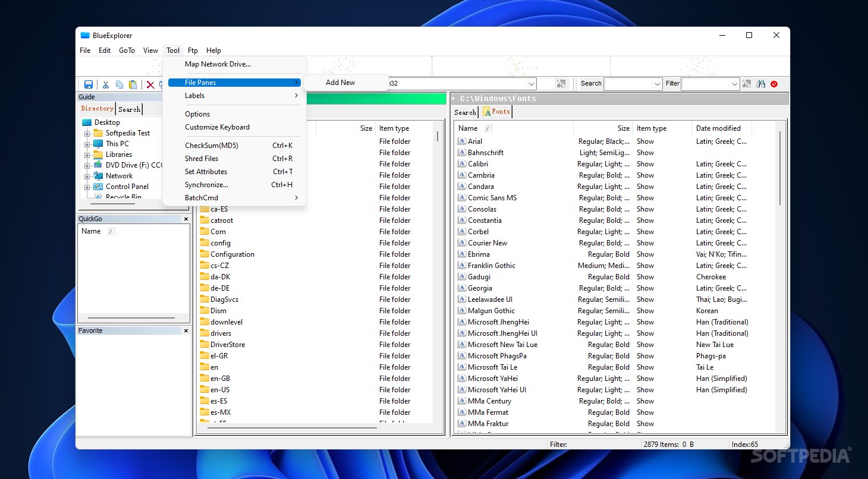Viewport: 868px width, 479px height.
Task: Open the Labels submenu
Action: [x=234, y=96]
